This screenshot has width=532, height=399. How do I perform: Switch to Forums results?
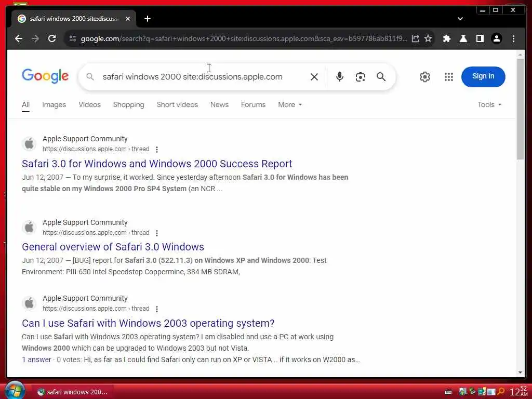tap(253, 105)
